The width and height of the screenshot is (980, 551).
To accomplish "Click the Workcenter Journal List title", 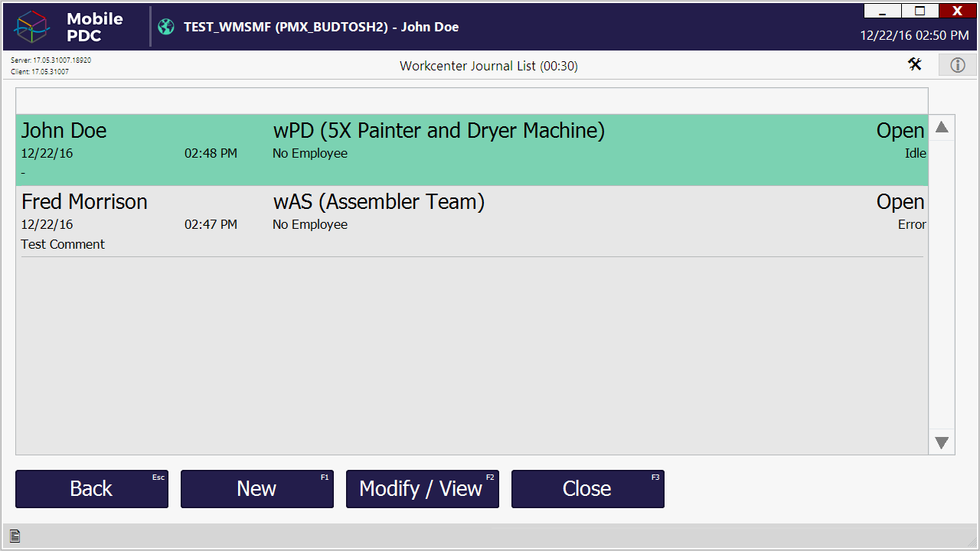I will pos(488,66).
